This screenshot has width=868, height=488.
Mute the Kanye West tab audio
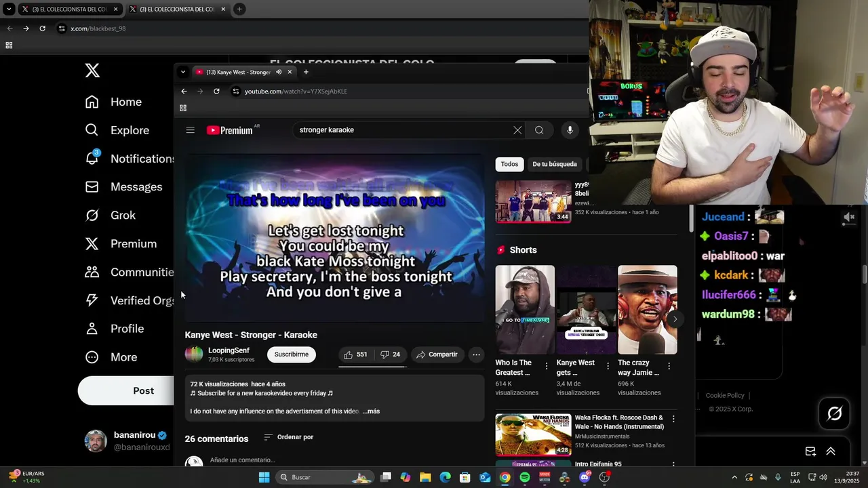tap(279, 72)
